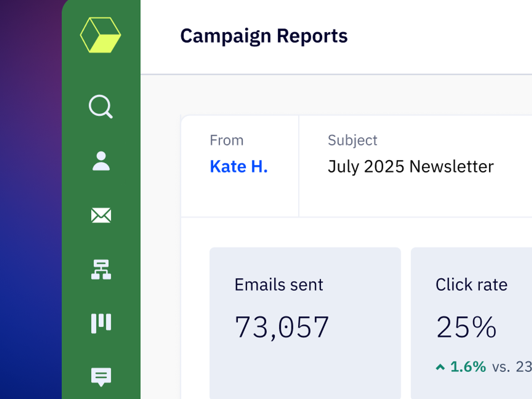
Task: Select the Emails sent label
Action: (x=279, y=285)
